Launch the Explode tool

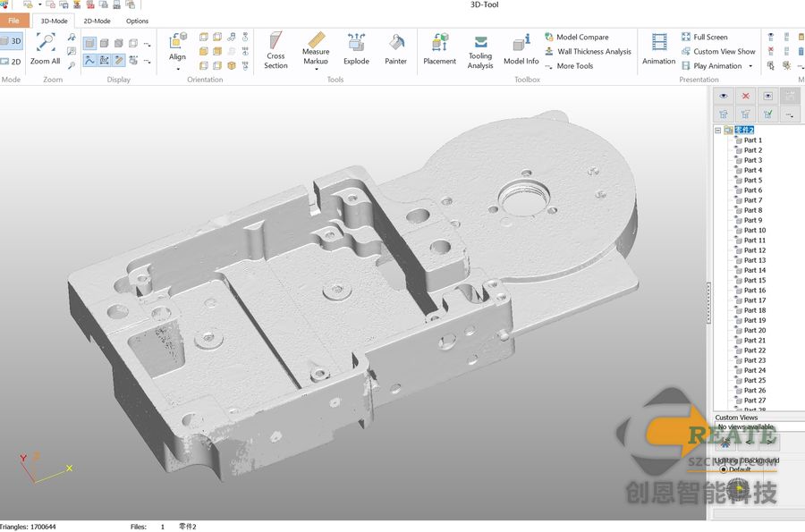click(x=356, y=50)
